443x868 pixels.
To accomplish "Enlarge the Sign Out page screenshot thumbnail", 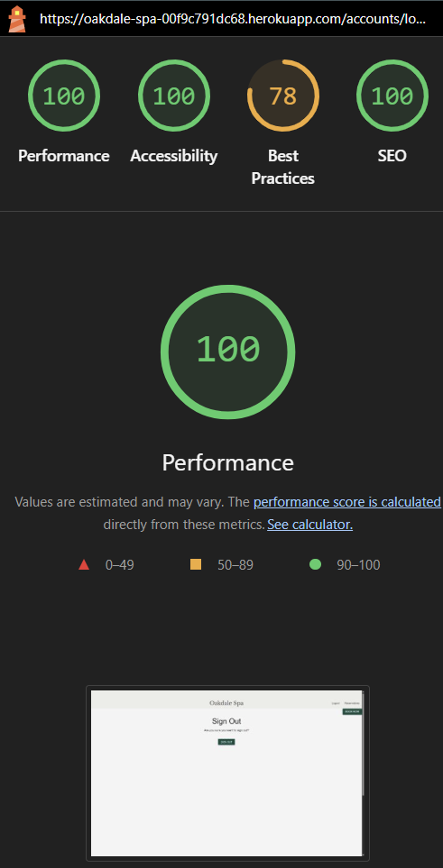I will (227, 772).
